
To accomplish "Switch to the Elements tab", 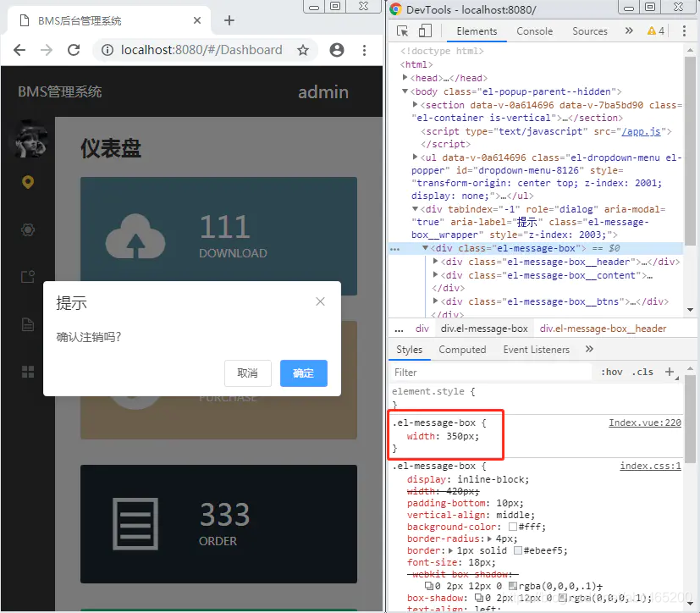I will (477, 31).
